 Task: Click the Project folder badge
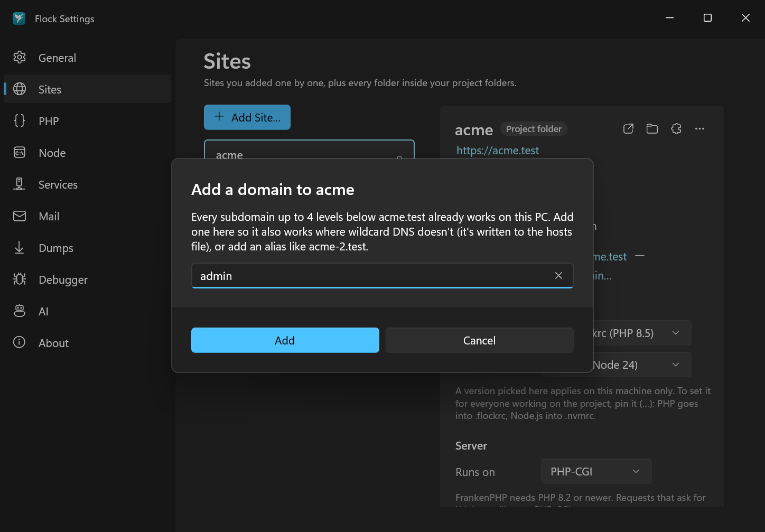pos(534,129)
